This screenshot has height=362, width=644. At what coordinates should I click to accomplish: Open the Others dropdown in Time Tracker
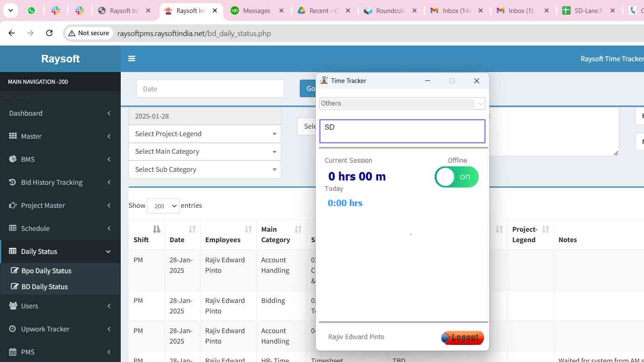402,103
